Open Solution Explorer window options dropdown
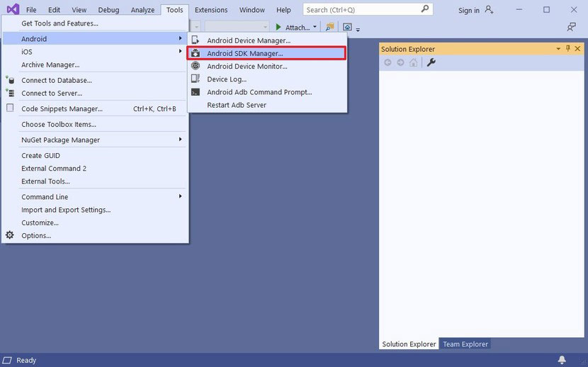The image size is (588, 367). 558,49
